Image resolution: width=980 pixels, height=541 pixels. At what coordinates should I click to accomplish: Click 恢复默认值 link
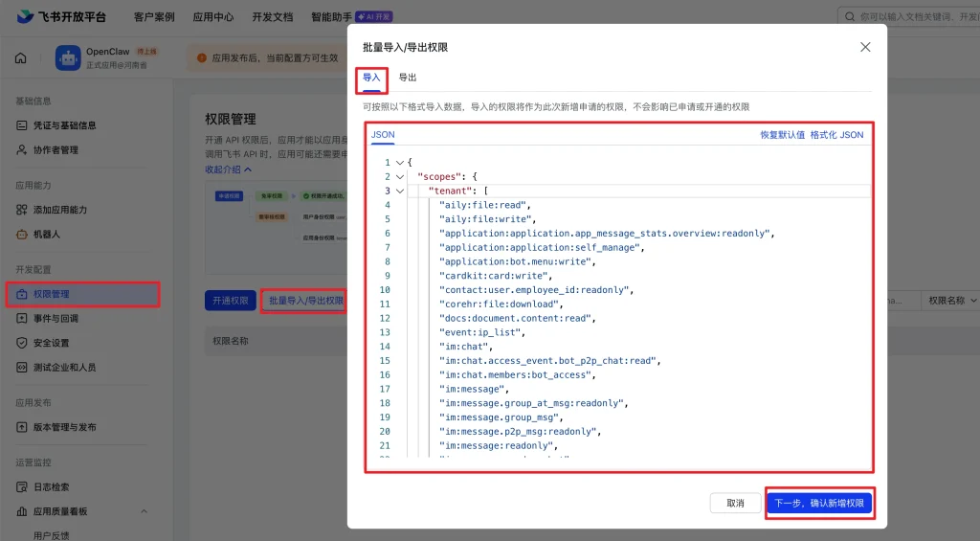(x=783, y=134)
